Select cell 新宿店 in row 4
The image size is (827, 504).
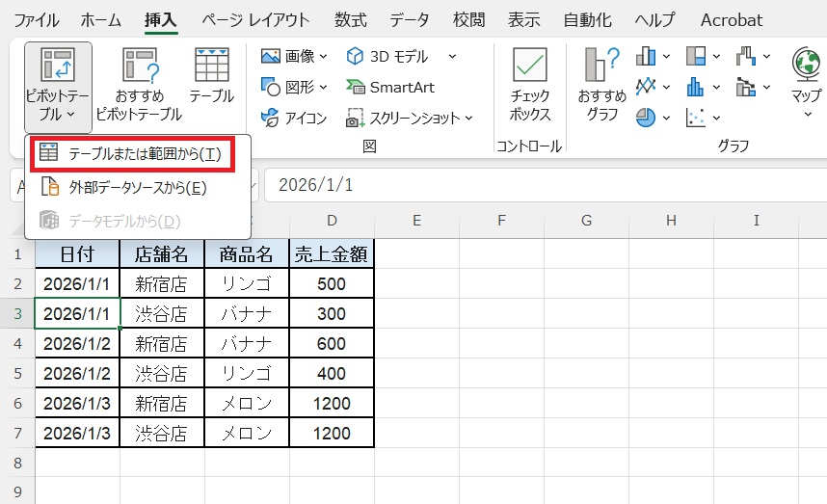(x=161, y=344)
